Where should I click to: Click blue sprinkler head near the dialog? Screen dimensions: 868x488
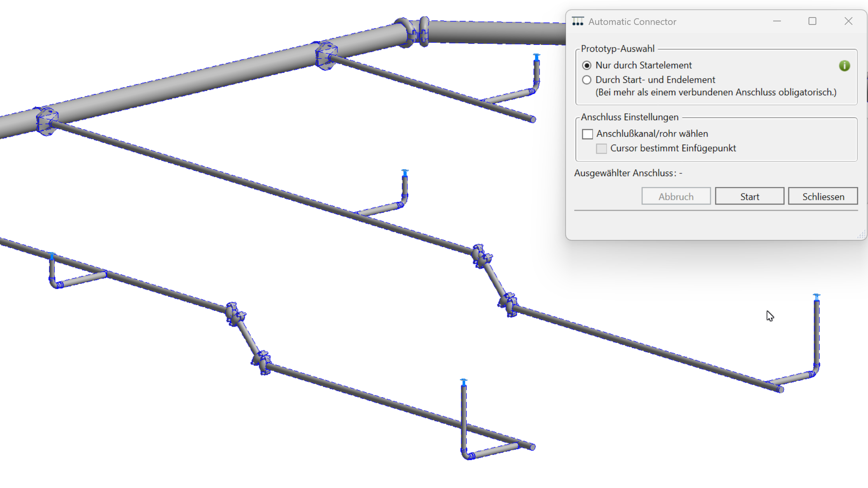coord(536,58)
